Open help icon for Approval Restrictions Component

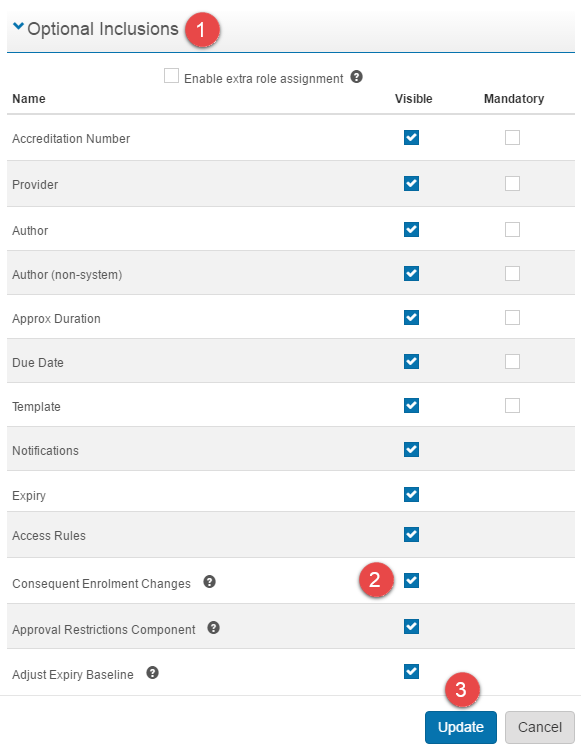[x=214, y=628]
